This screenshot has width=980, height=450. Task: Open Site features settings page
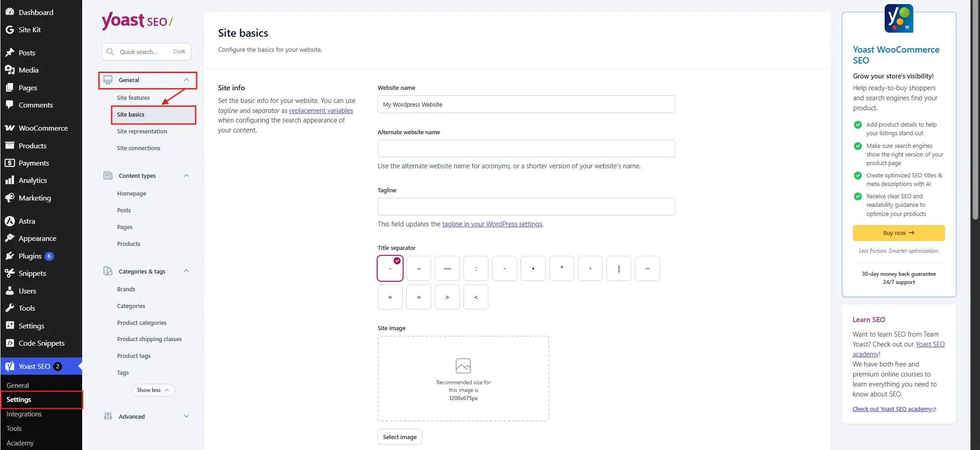pyautogui.click(x=133, y=98)
